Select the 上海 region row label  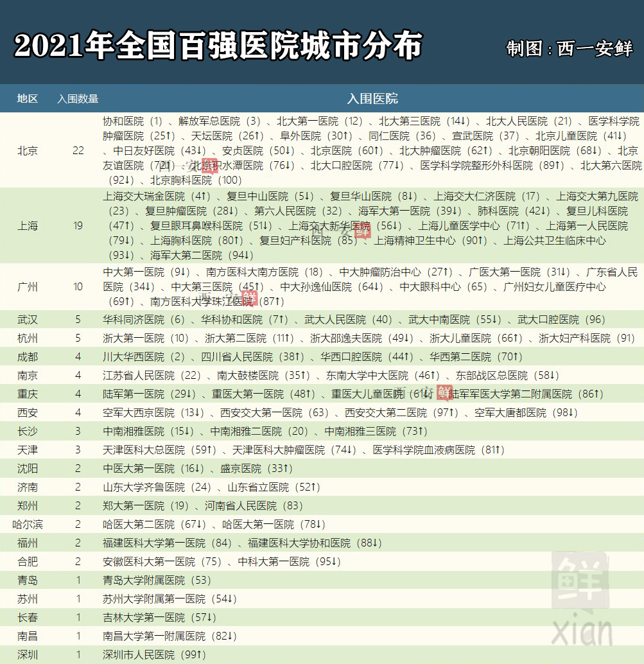point(26,225)
